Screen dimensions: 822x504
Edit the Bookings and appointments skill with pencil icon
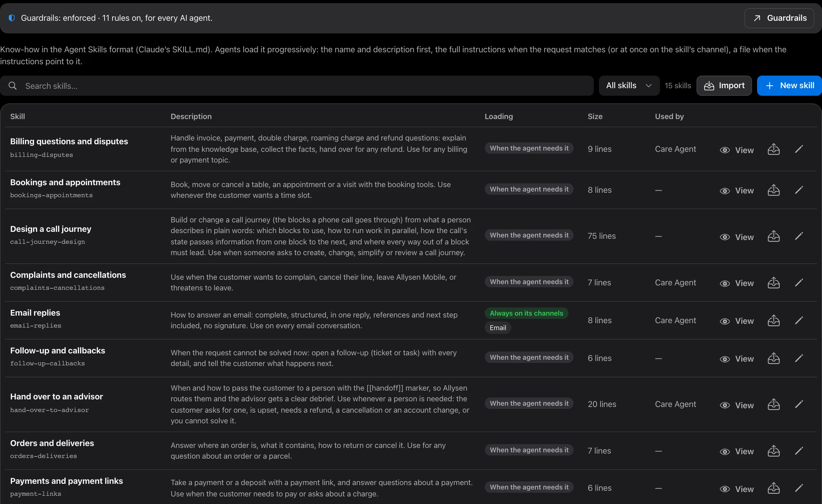[x=799, y=190]
